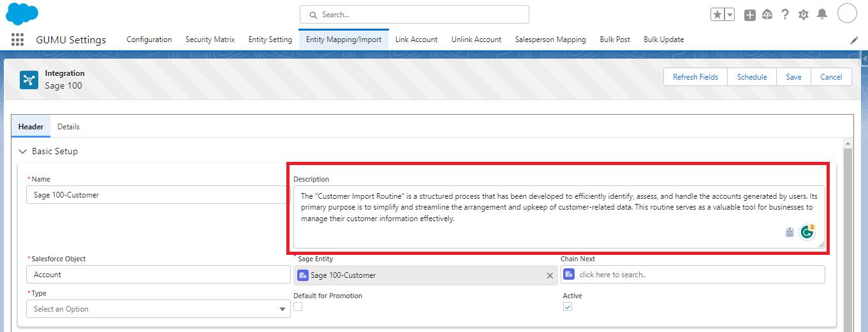Click into the Description text area

coord(559,217)
